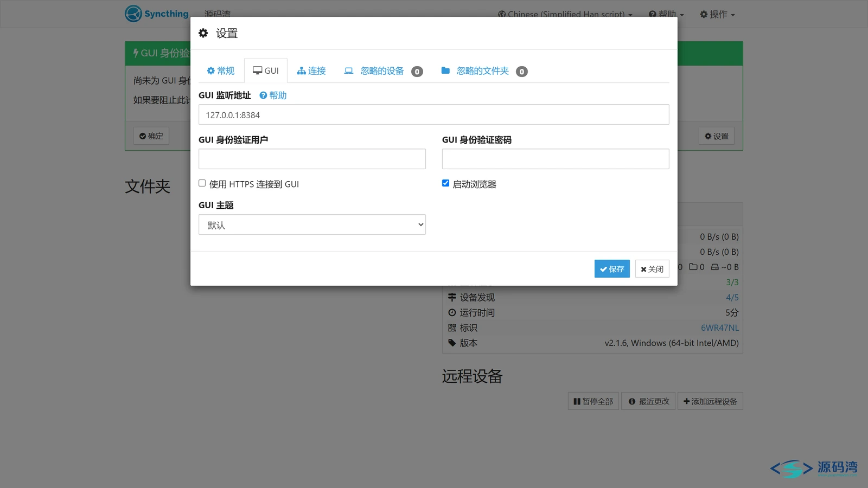Open the 忽略的文件夹 tab

click(484, 71)
